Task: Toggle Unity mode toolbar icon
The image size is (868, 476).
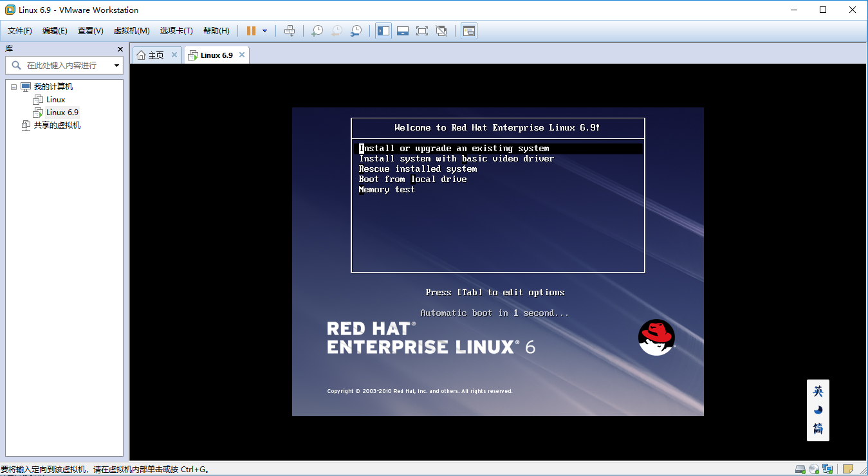Action: [441, 31]
